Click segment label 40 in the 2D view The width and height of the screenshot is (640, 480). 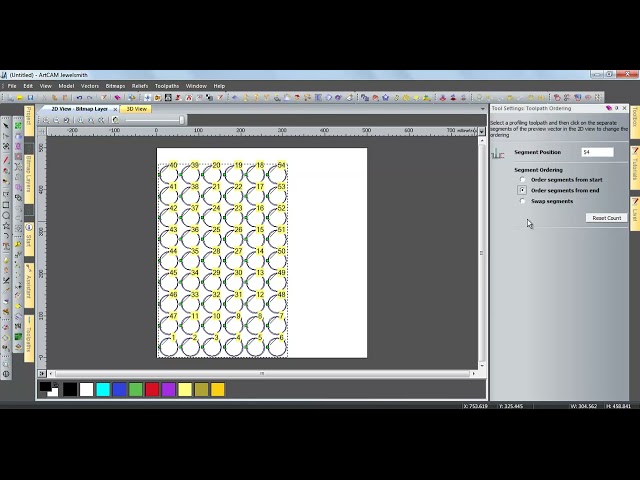click(173, 165)
